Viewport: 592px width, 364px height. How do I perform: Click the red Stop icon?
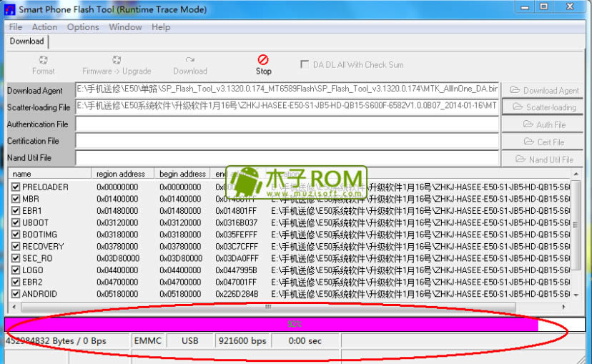[263, 59]
